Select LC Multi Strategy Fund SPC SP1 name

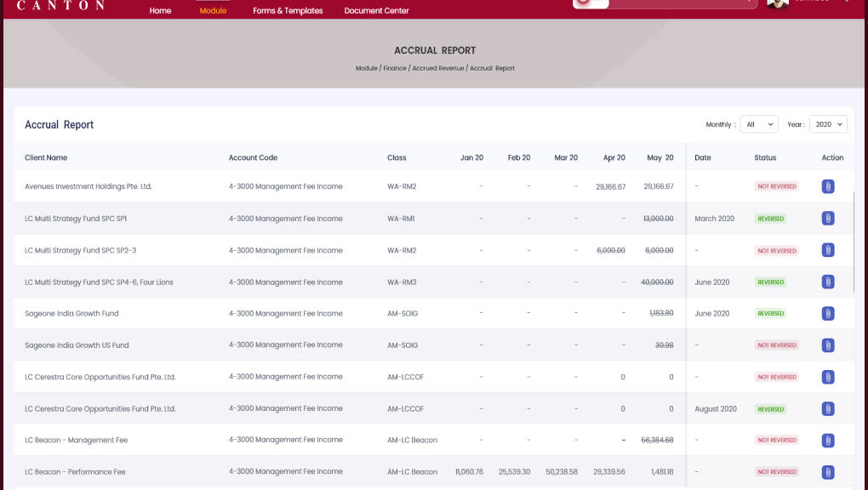[x=75, y=219]
